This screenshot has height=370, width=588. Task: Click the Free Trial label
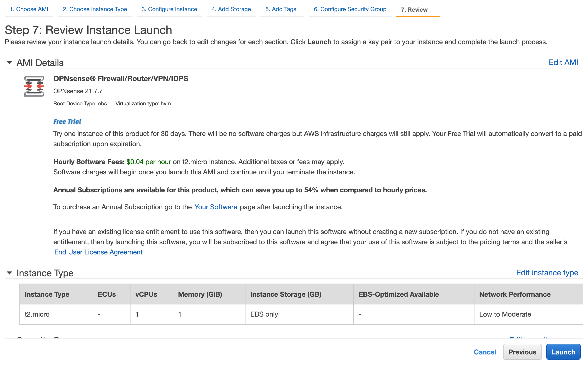(x=67, y=121)
